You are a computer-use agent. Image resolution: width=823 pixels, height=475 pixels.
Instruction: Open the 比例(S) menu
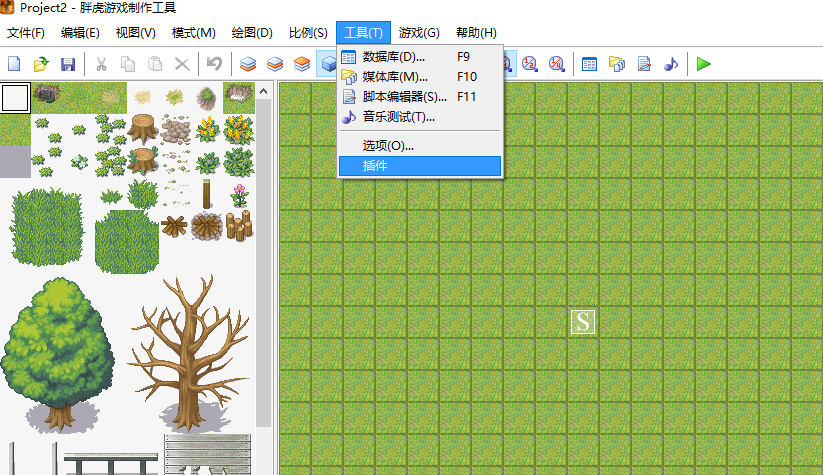click(x=308, y=33)
